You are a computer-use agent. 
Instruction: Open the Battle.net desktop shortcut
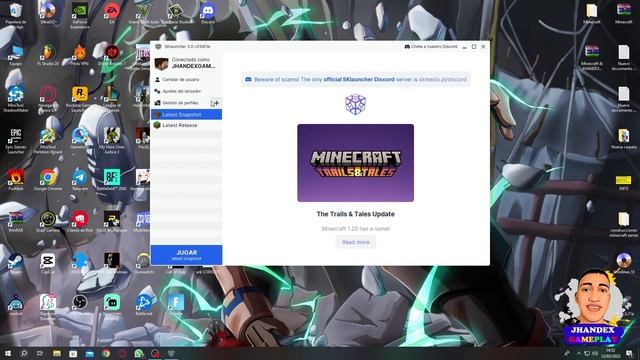point(144,305)
